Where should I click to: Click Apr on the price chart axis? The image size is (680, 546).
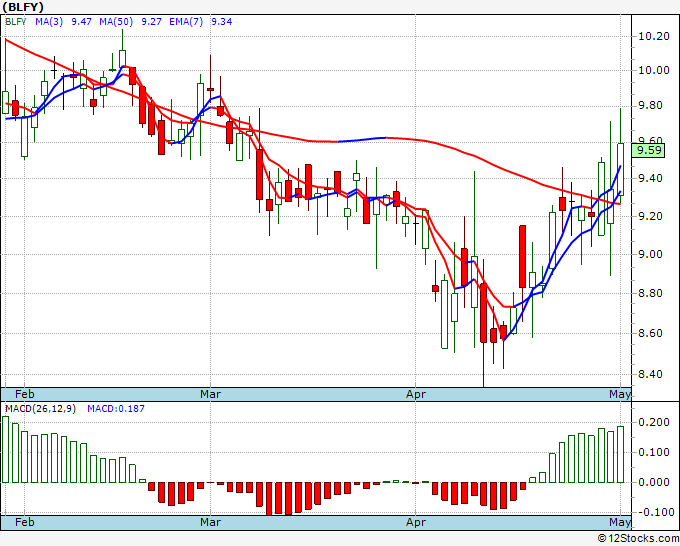[416, 394]
